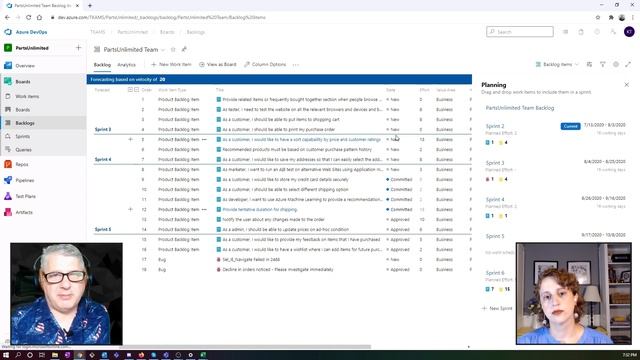Open a new browser tab

point(90,6)
